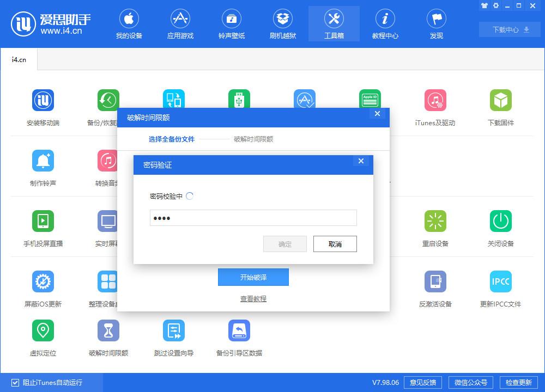The height and width of the screenshot is (392, 545).
Task: Open 铃声壁纸 section
Action: pyautogui.click(x=232, y=24)
